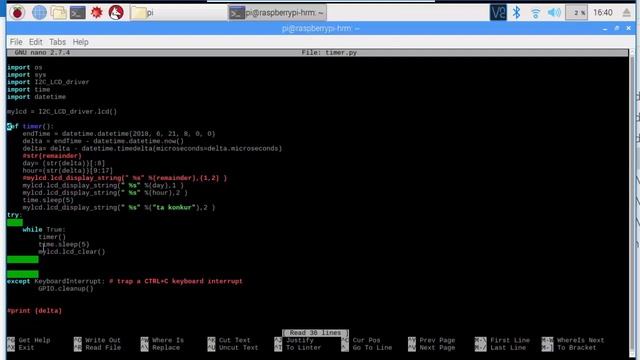Open the File menu
This screenshot has height=360, width=640.
16,42
